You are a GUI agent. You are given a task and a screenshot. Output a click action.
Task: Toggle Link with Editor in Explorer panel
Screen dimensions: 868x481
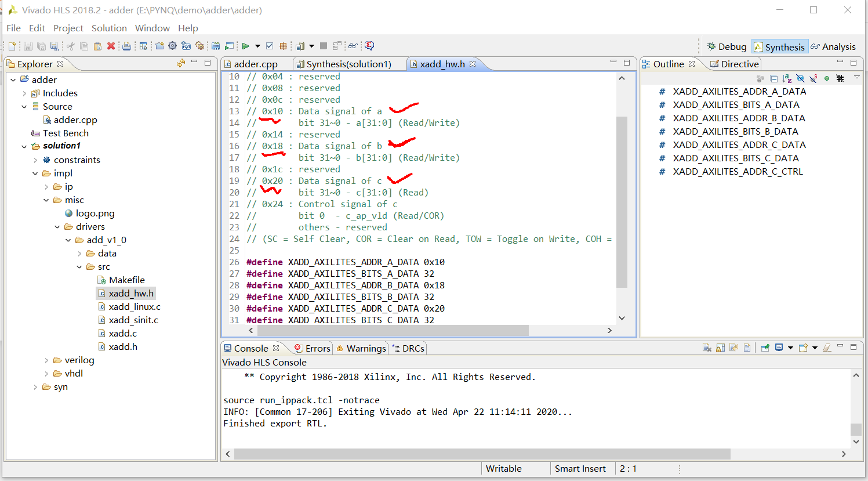(x=181, y=63)
